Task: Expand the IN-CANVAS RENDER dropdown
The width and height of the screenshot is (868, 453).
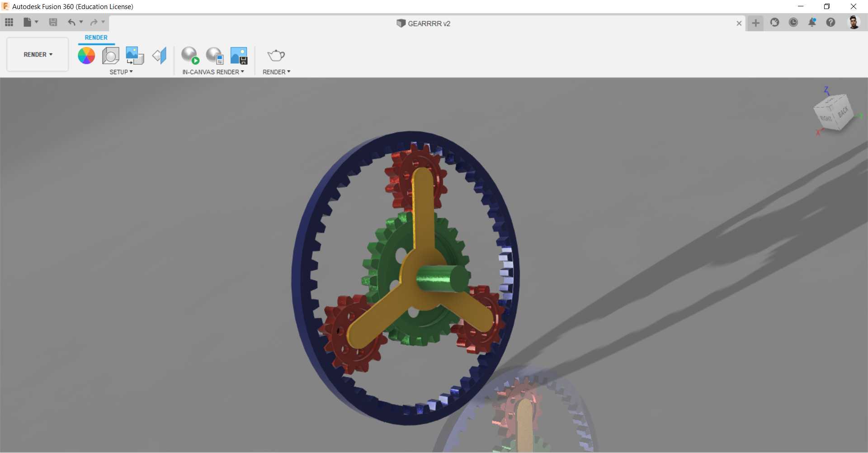Action: coord(213,72)
